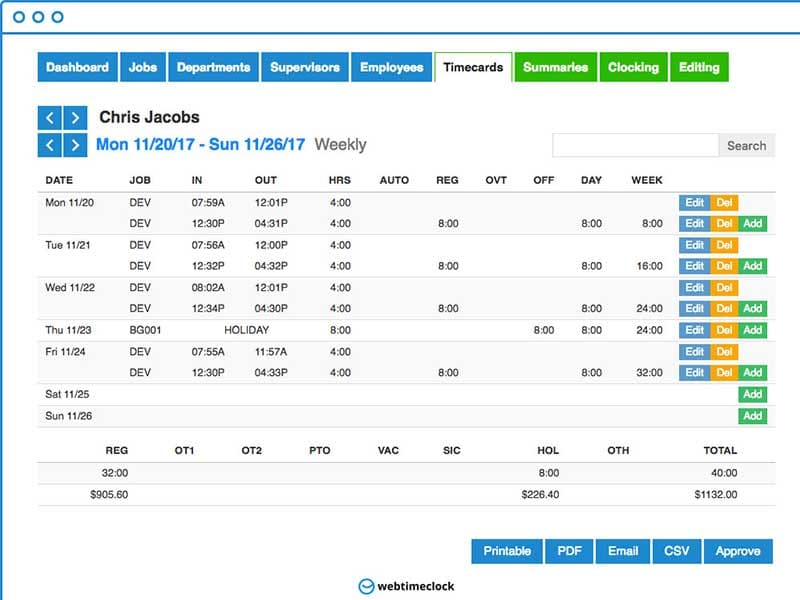Screen dimensions: 800x600
Task: Export the timecard as PDF
Action: (569, 551)
